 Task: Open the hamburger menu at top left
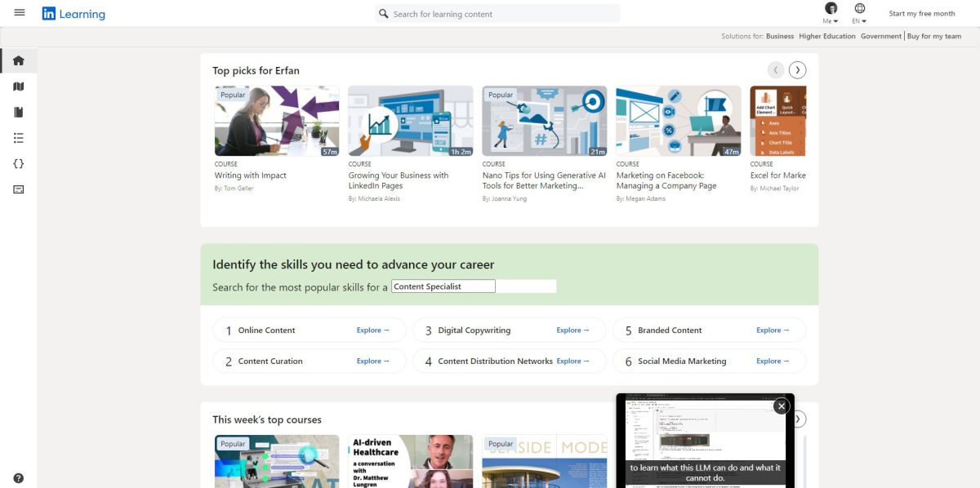pos(20,13)
